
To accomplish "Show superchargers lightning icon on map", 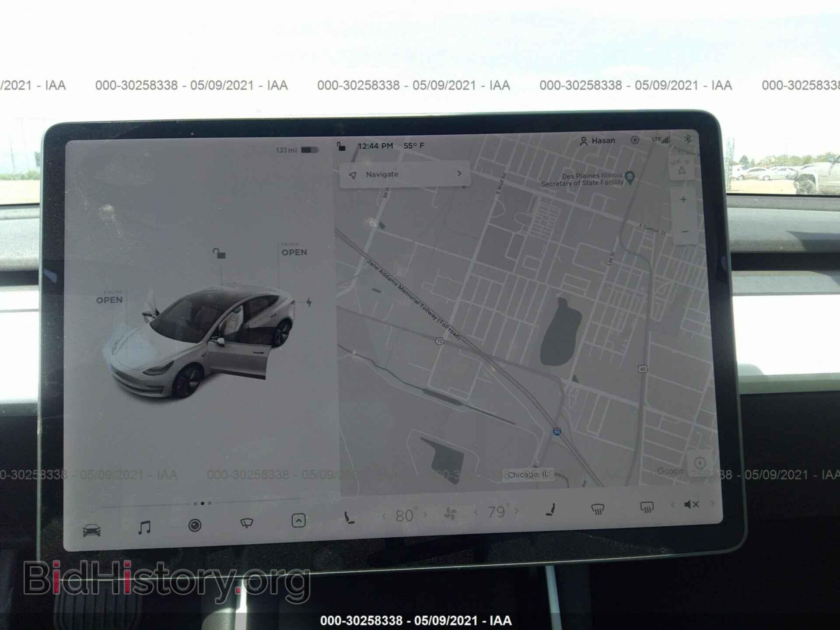I will point(700,463).
